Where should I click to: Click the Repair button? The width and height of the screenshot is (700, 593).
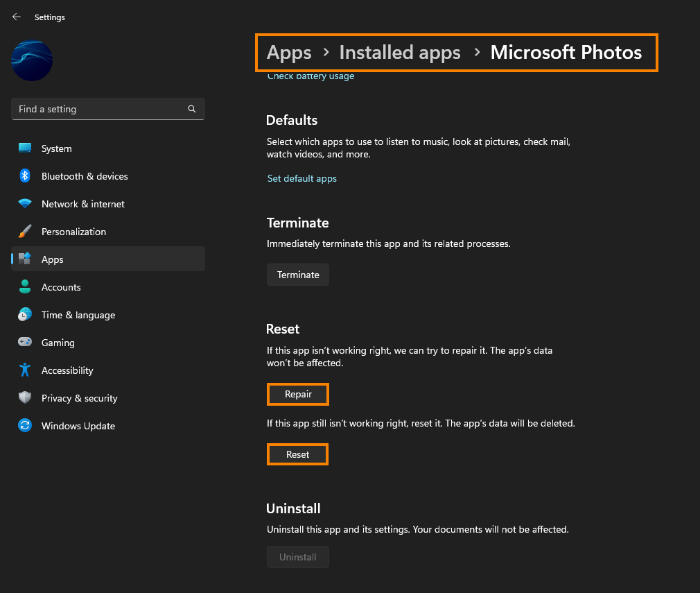click(298, 394)
